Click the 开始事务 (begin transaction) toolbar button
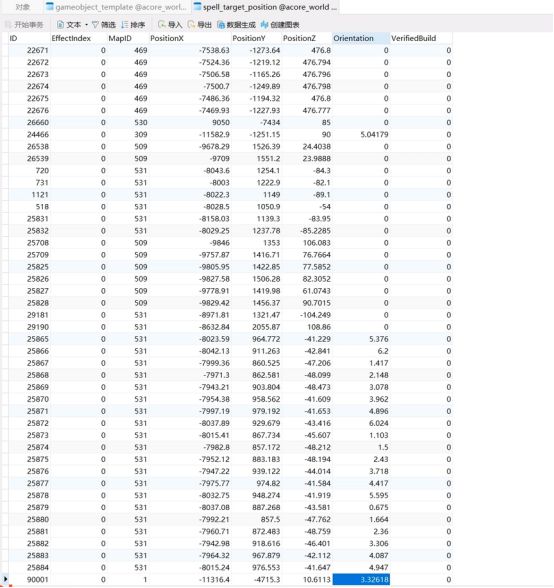Image resolution: width=554 pixels, height=588 pixels. [24, 25]
